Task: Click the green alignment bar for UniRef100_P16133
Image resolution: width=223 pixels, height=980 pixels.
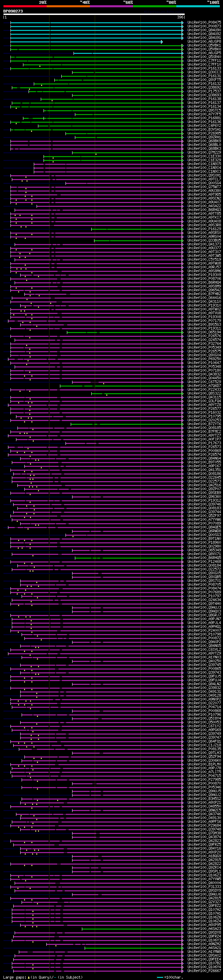Action: click(95, 68)
